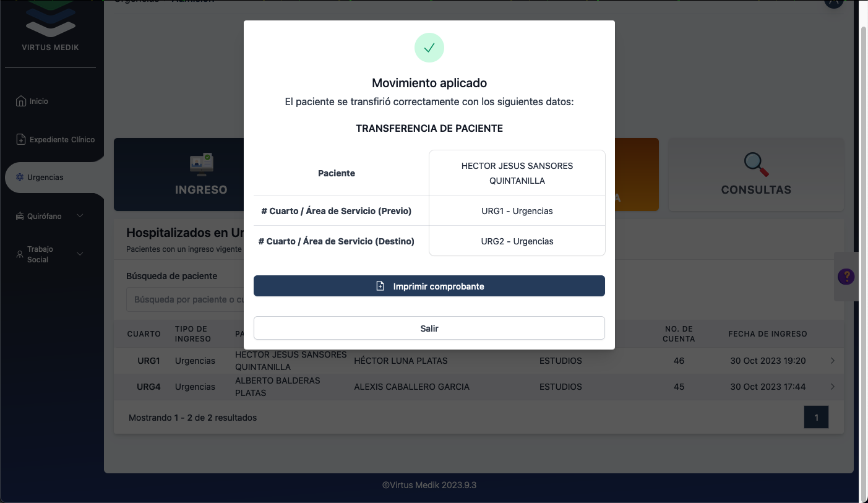
Task: Click the purple help question mark icon
Action: pyautogui.click(x=846, y=277)
